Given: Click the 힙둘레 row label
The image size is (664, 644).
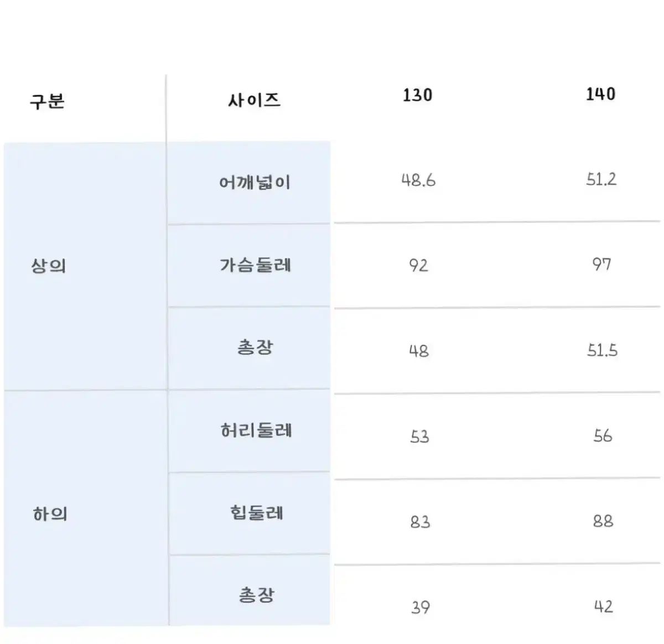Looking at the screenshot, I should coord(256,512).
